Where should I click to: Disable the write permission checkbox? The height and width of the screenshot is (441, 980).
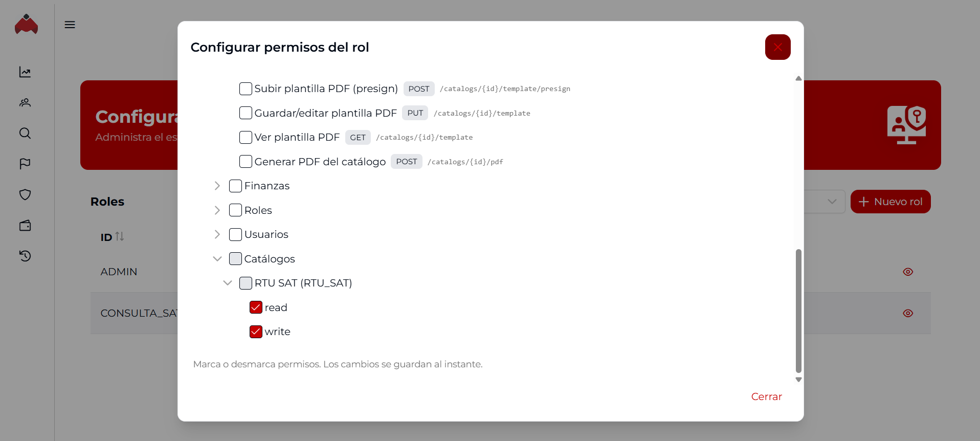tap(256, 332)
